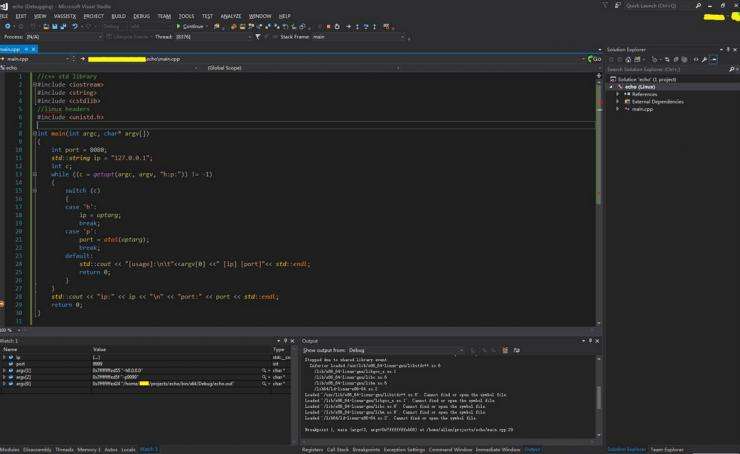Pin the Solution Explorer panel
Viewport: 740px width, 454px height.
click(728, 50)
